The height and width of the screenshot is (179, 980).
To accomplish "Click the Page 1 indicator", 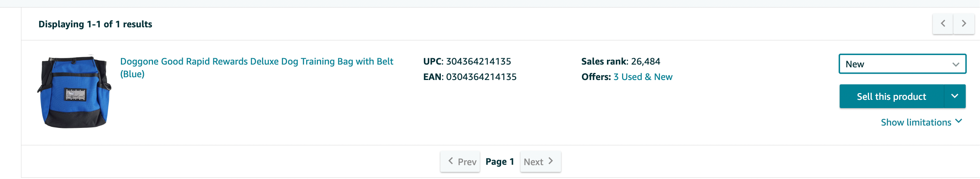I will point(500,162).
